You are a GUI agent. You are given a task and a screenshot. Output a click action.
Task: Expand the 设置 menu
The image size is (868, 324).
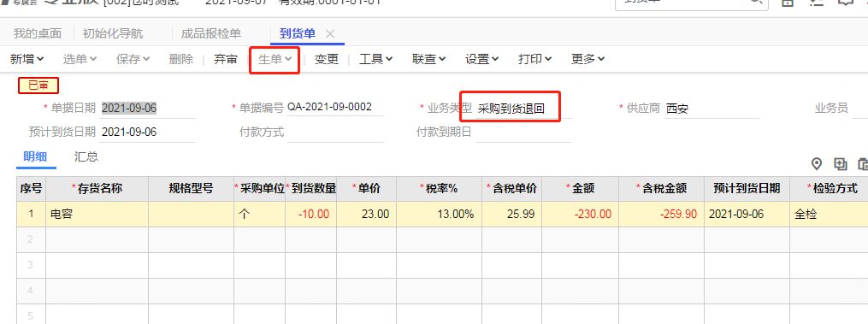(482, 59)
